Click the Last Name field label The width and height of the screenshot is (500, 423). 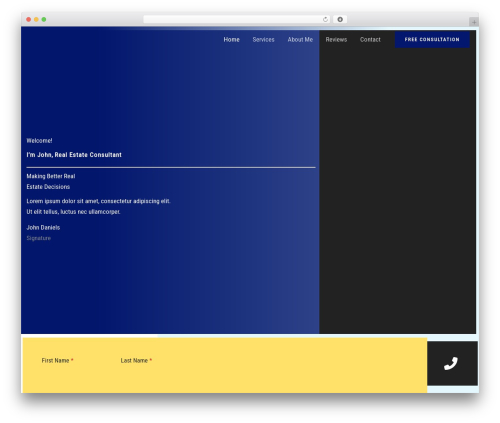pos(136,360)
